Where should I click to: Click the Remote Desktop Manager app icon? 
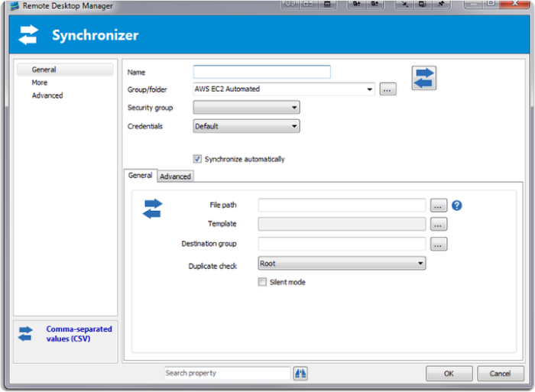pos(15,5)
